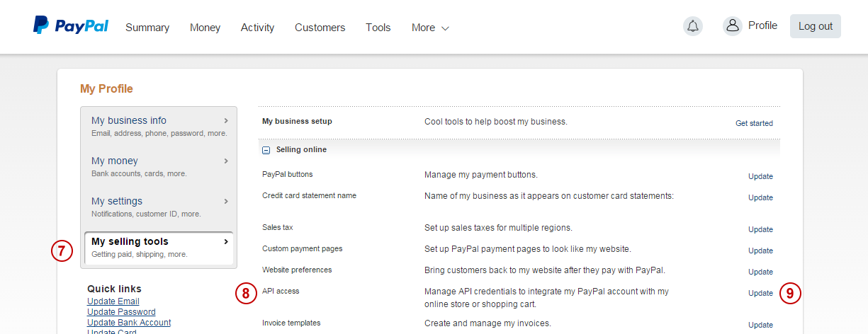Click the Sales tax row label
Image resolution: width=868 pixels, height=334 pixels.
(278, 227)
